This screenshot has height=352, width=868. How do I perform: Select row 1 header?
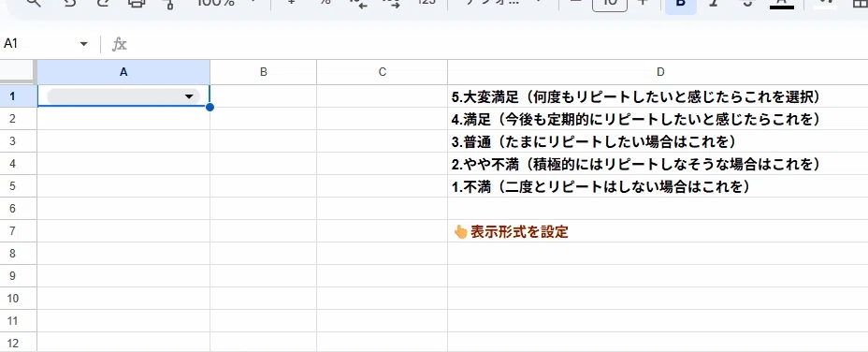tap(19, 96)
